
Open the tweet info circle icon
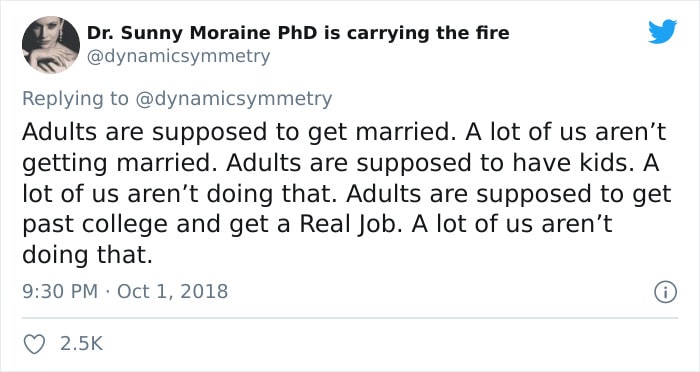(666, 293)
